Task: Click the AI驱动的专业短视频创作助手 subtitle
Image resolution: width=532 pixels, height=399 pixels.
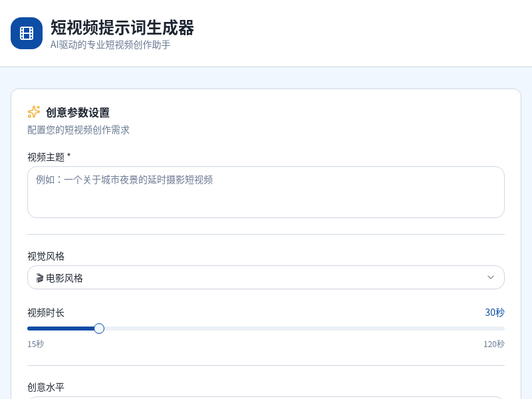Action: point(110,45)
